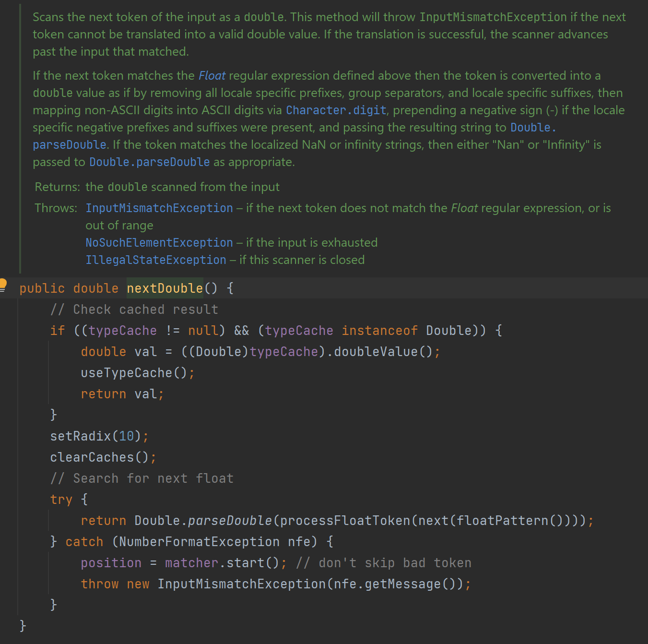
Task: Click the 'clearCaches();' call
Action: click(x=103, y=457)
